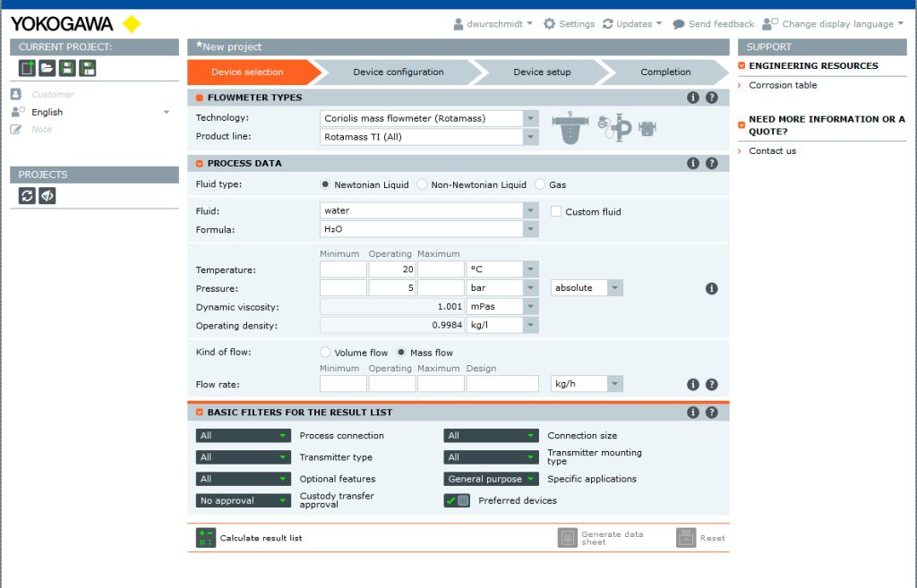Screen dimensions: 917x588
Task: Open Change display language menu
Action: tap(834, 24)
